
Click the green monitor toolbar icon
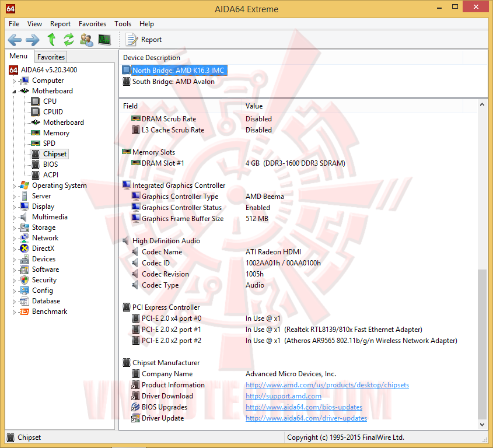104,40
